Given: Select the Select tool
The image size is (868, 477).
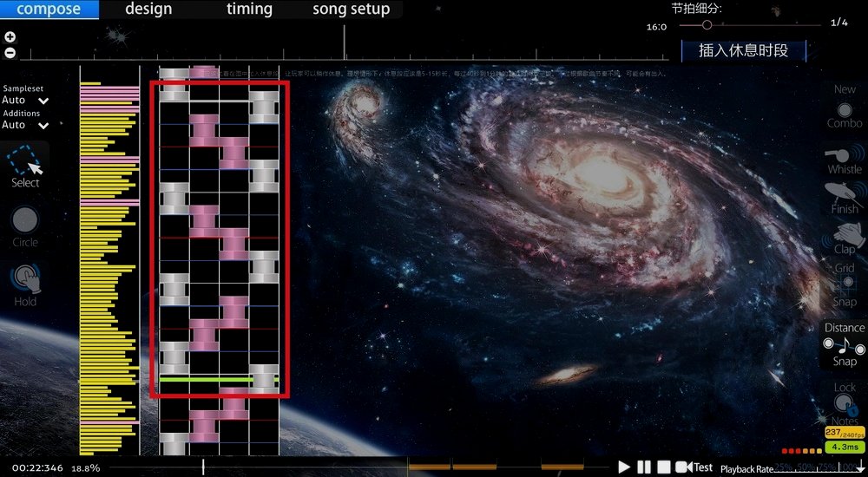Looking at the screenshot, I should tap(24, 165).
